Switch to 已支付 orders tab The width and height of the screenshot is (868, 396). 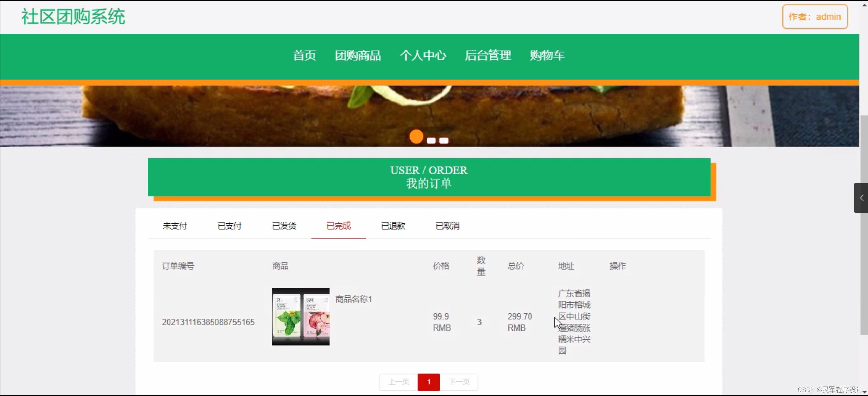[229, 226]
